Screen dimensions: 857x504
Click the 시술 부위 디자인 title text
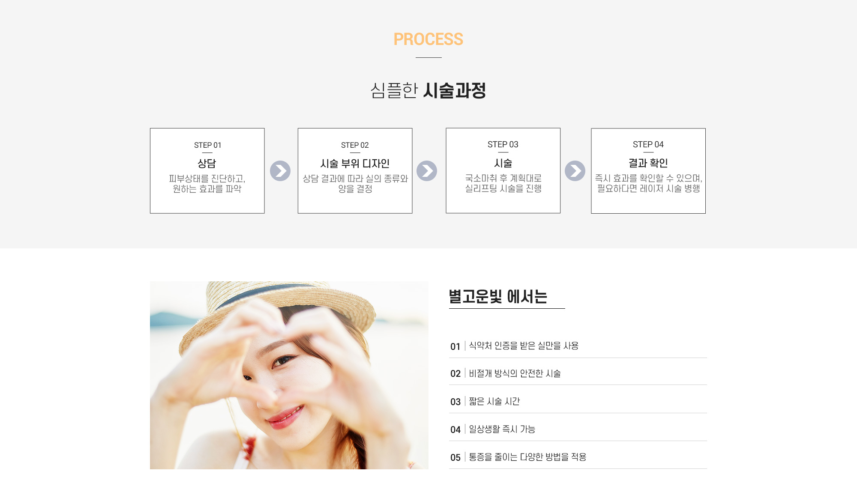tap(355, 164)
